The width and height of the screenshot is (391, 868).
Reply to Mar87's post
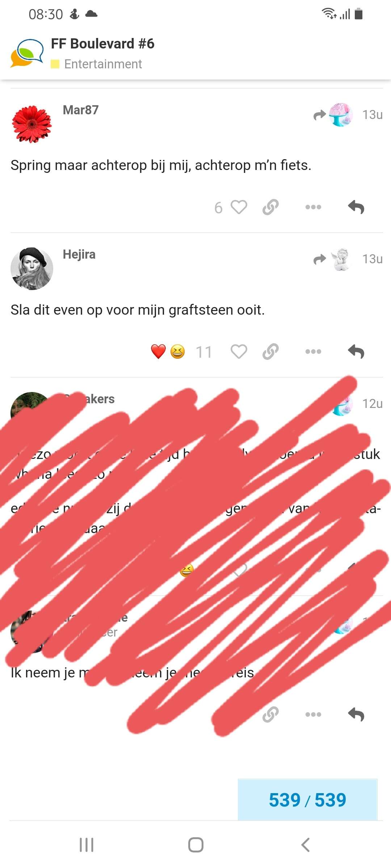pyautogui.click(x=356, y=207)
